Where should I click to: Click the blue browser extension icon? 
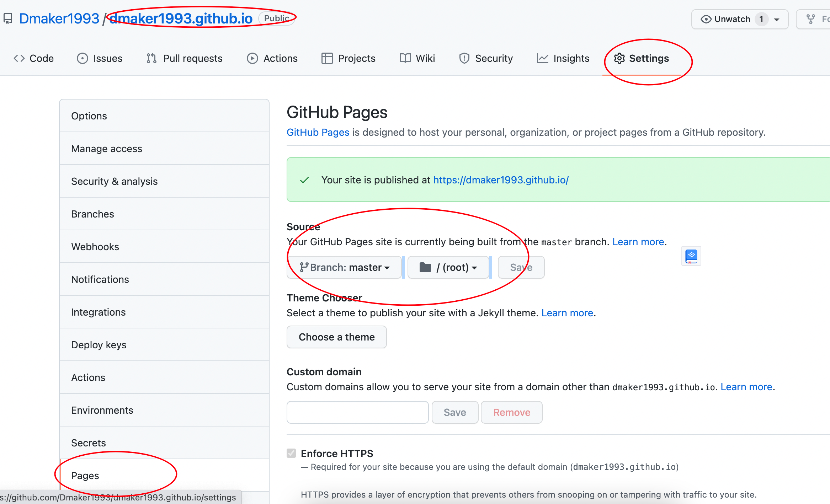[691, 256]
